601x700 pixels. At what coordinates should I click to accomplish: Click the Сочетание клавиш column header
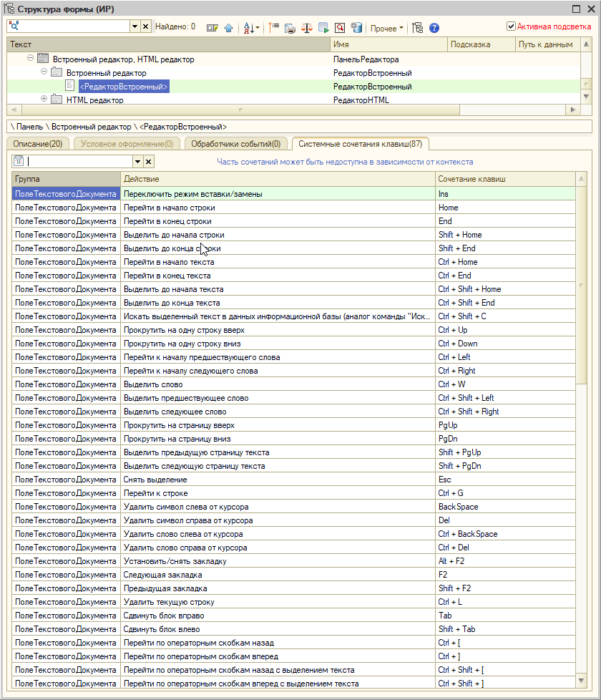[505, 178]
